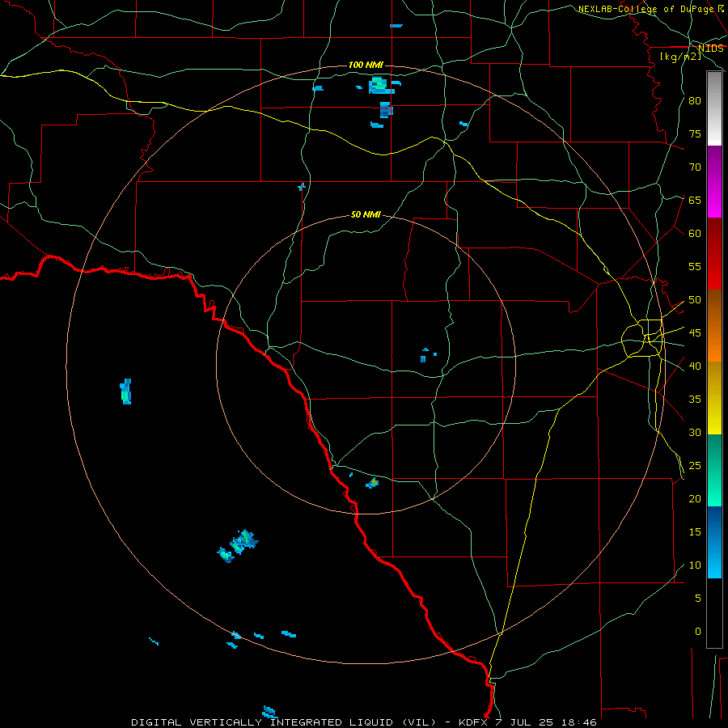Screen dimensions: 728x728
Task: Click the 65 value on the color scale
Action: tap(695, 201)
